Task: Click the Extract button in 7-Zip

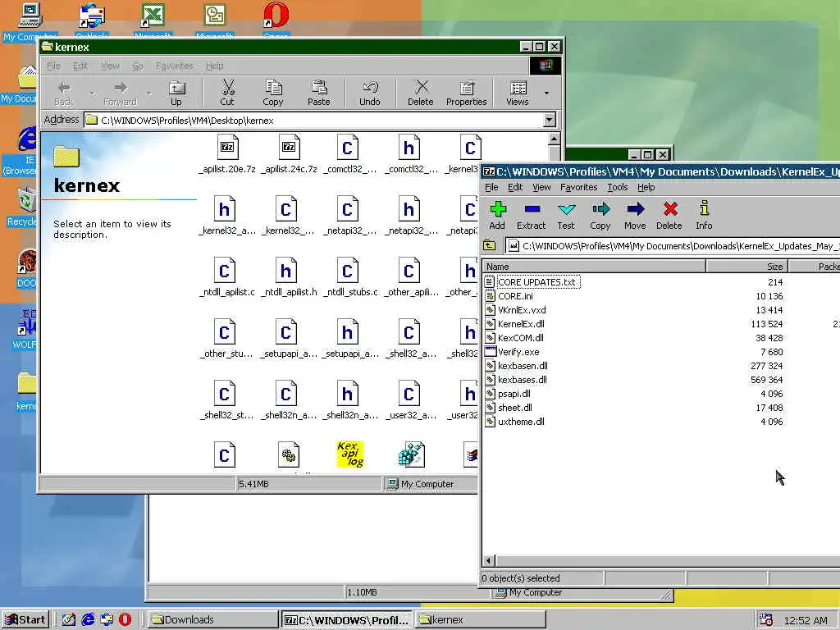Action: [x=531, y=216]
